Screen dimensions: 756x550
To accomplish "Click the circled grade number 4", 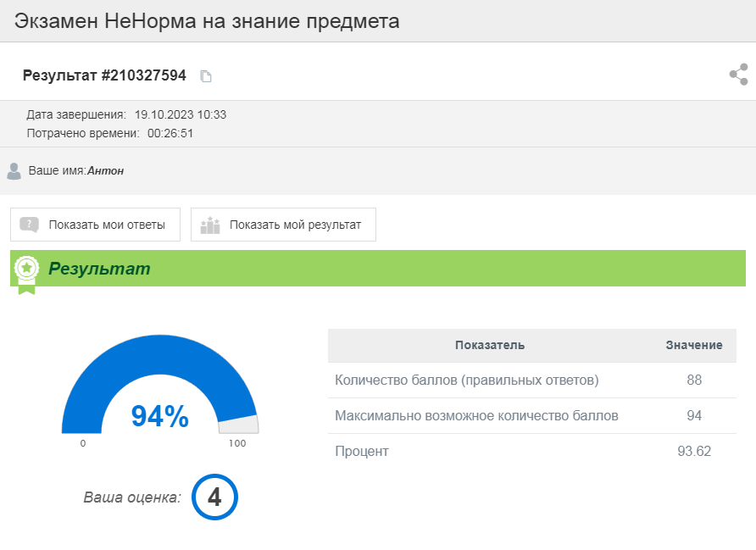I will tap(214, 497).
